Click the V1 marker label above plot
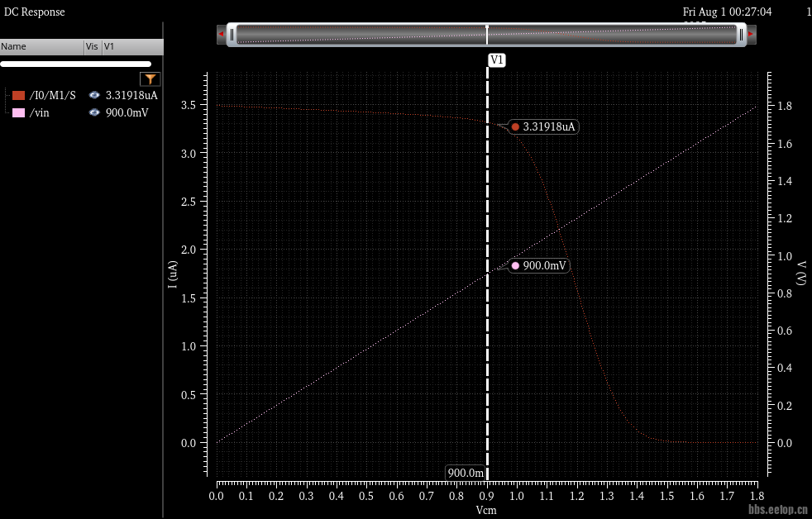Image resolution: width=812 pixels, height=519 pixels. (x=497, y=60)
